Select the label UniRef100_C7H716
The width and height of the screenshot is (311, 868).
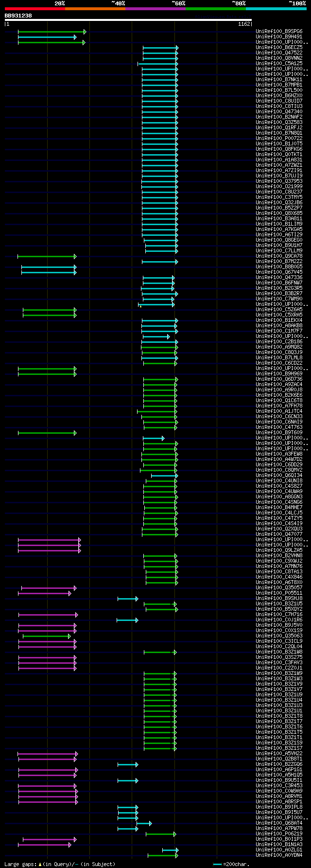279,615
